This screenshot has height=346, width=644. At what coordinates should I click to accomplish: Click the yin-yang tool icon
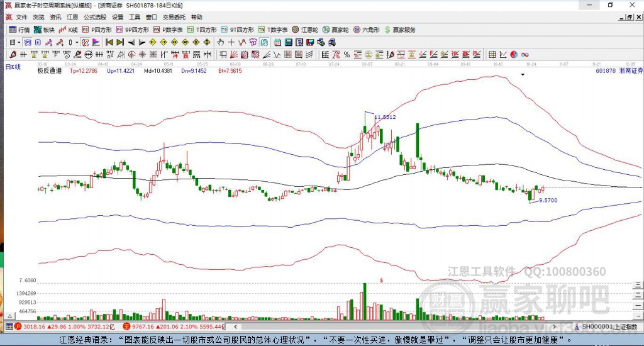point(514,54)
